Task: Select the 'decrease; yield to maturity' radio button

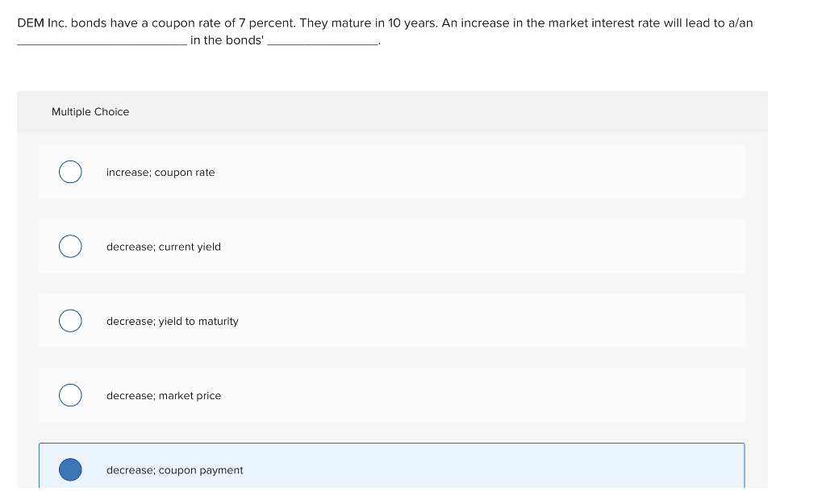Action: (x=70, y=320)
